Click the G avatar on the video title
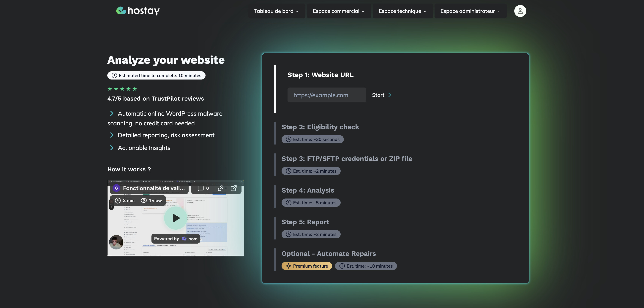 pos(116,188)
